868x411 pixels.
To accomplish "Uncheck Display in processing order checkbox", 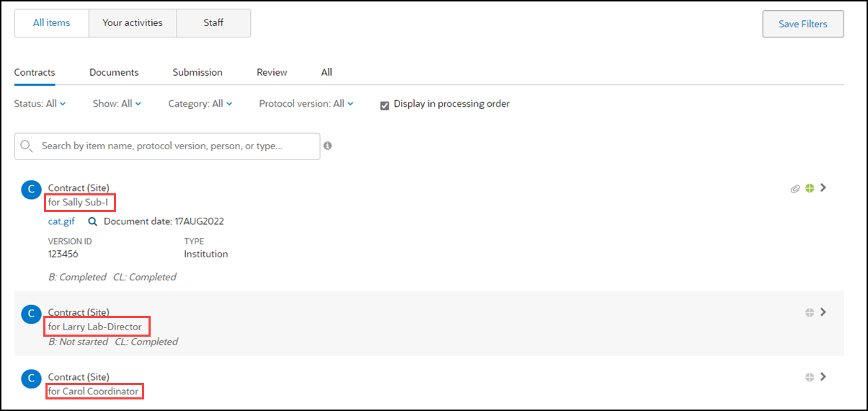I will tap(385, 105).
